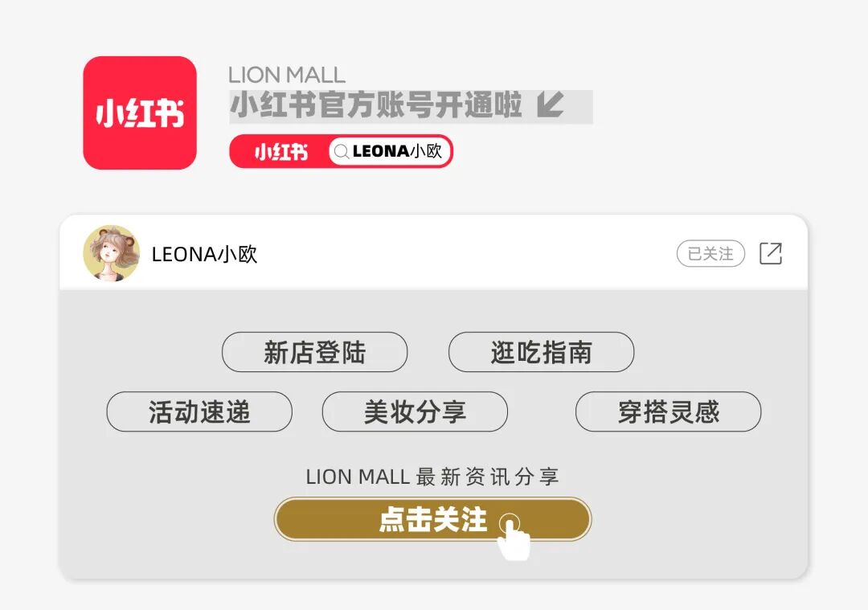This screenshot has height=610, width=868.
Task: Click the share icon next to 已关注
Action: [771, 253]
